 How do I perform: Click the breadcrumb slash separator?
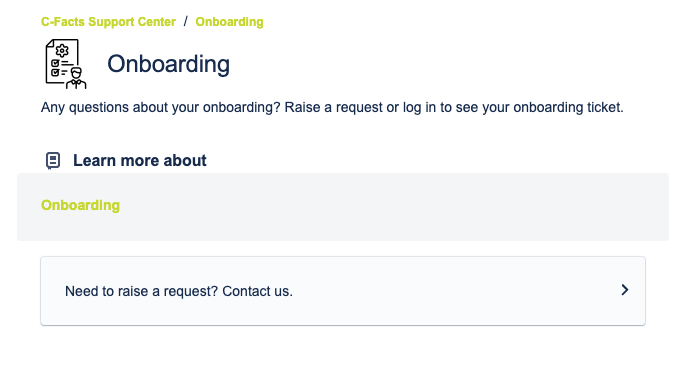click(185, 21)
